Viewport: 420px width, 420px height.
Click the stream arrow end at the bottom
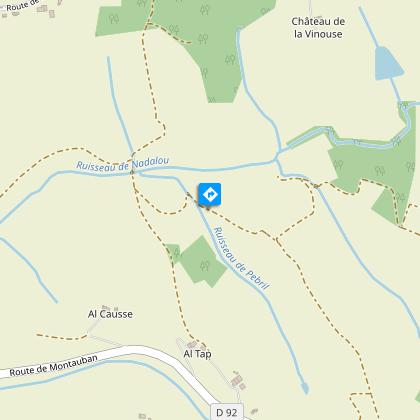tap(305, 388)
